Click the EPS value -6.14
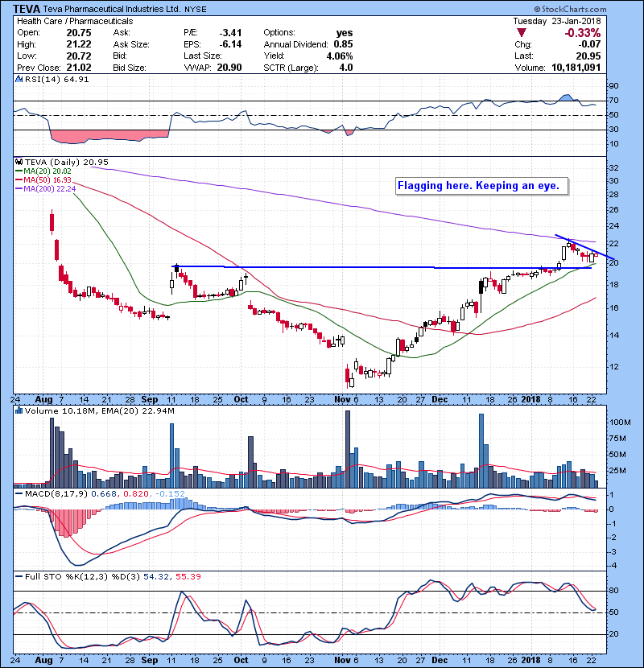Screen dimensions: 644x668 tap(230, 44)
